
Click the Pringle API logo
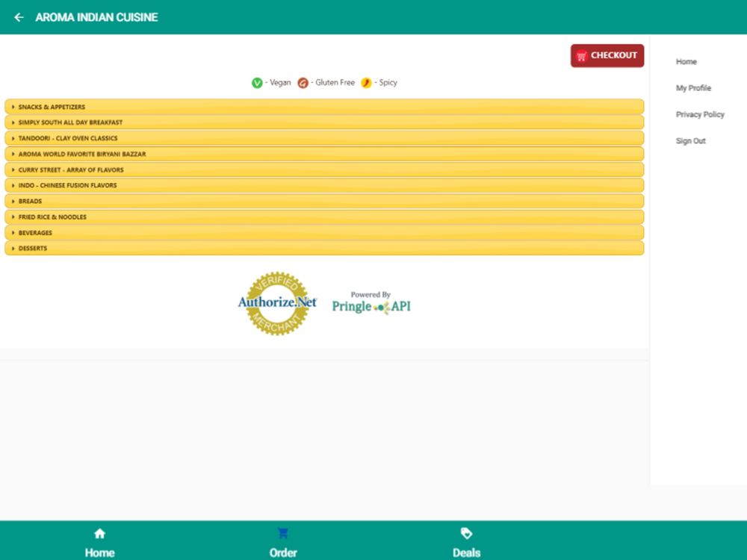(x=371, y=307)
